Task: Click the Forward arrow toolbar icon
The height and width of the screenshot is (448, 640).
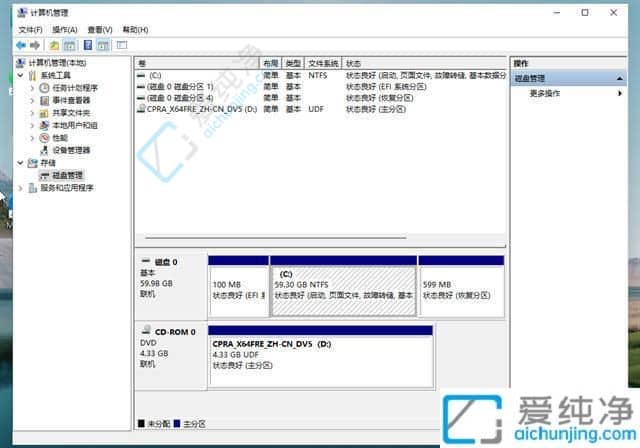Action: click(35, 45)
